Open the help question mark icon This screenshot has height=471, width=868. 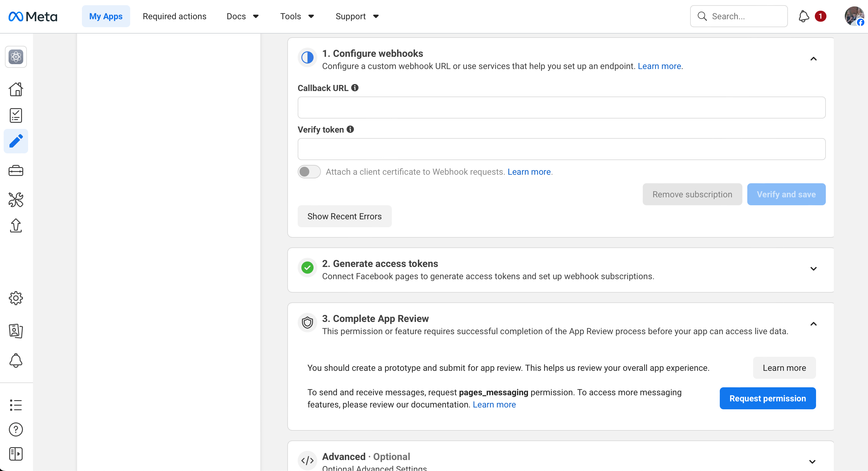click(x=16, y=429)
